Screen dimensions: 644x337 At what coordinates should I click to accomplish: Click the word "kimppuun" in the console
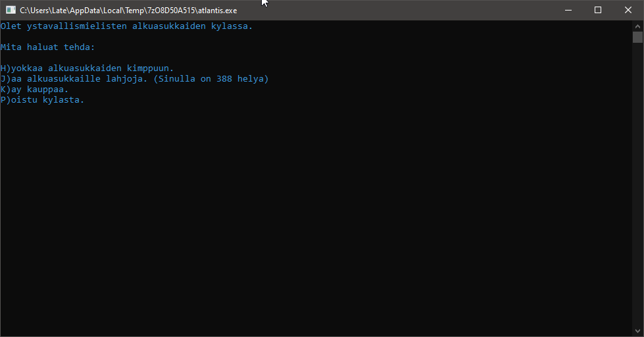pos(150,68)
